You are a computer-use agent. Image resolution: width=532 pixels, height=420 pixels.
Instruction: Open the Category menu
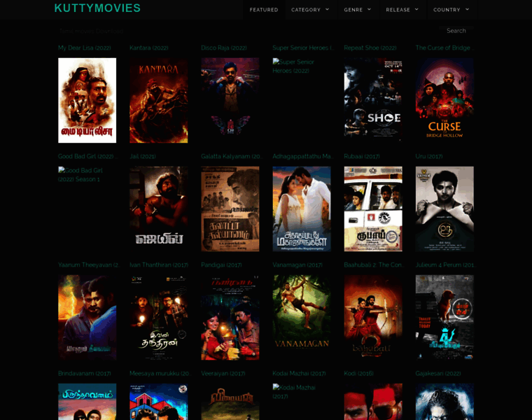(x=310, y=10)
